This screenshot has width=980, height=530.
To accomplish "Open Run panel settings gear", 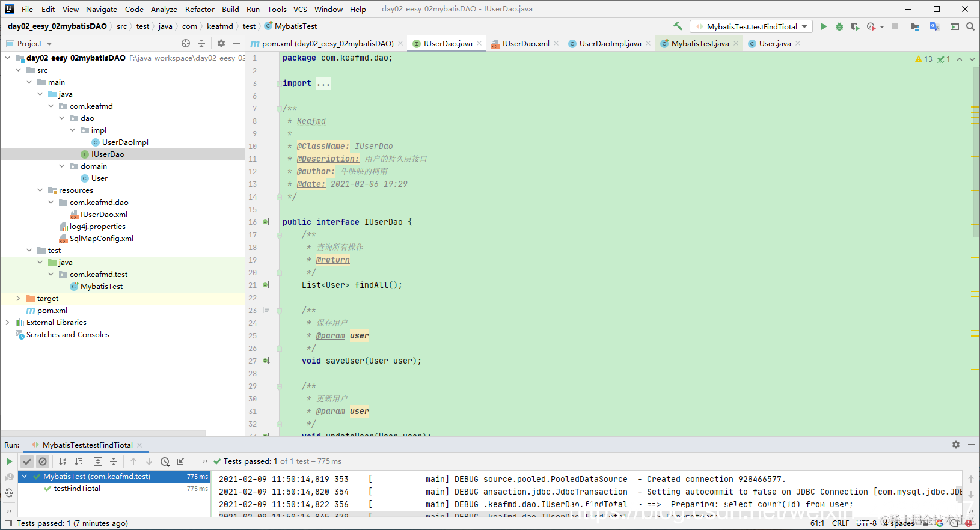I will point(956,445).
